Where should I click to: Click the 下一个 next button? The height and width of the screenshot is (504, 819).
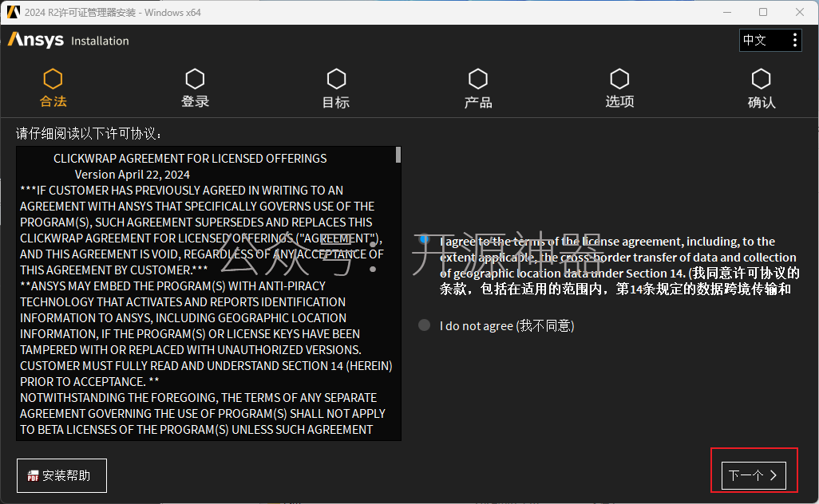pyautogui.click(x=754, y=475)
